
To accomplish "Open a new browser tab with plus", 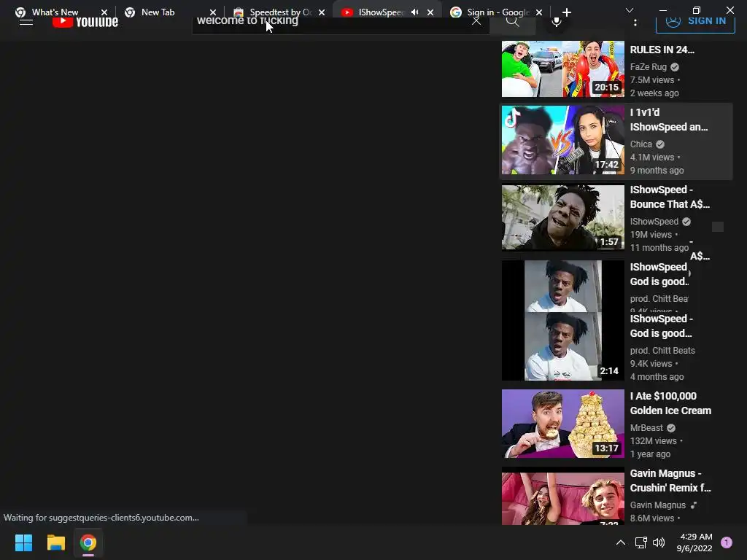I will coord(566,12).
